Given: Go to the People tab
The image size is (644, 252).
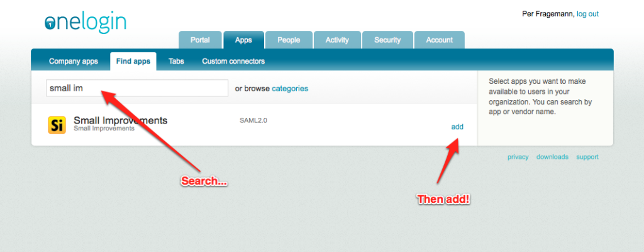Looking at the screenshot, I should (289, 40).
